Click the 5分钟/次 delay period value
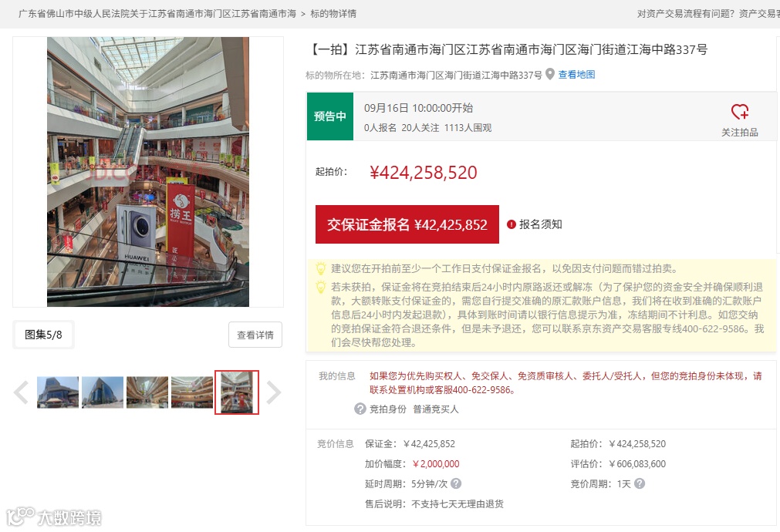780x532 pixels. tap(429, 483)
